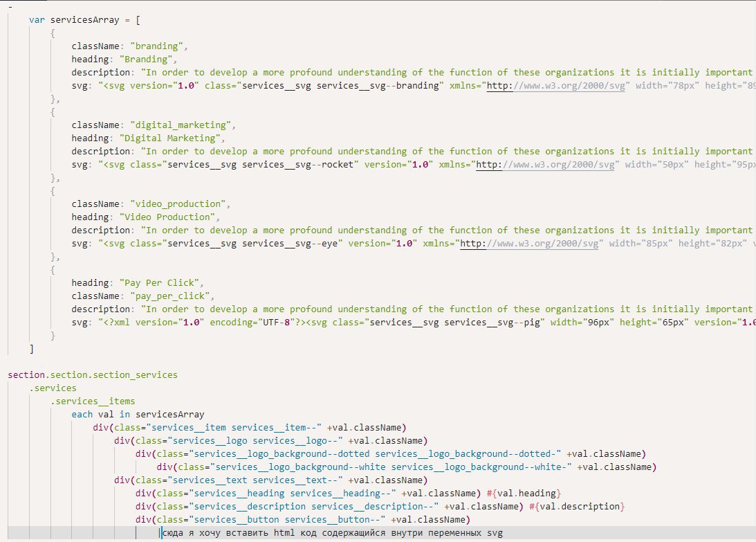756x542 pixels.
Task: Click the services__text div line
Action: pyautogui.click(x=271, y=480)
